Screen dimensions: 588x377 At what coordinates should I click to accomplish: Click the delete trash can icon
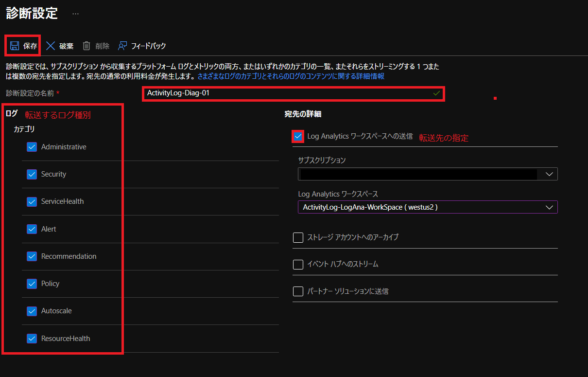coord(86,46)
